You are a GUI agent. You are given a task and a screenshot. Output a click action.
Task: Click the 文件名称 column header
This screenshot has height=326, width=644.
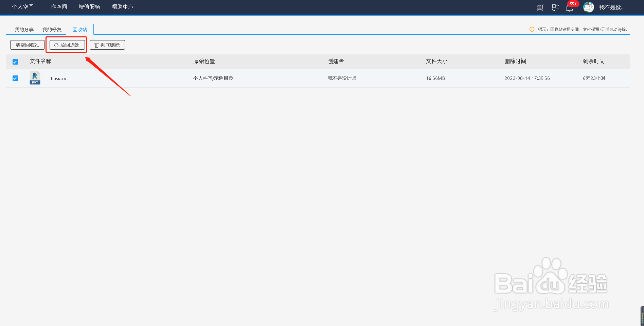40,61
